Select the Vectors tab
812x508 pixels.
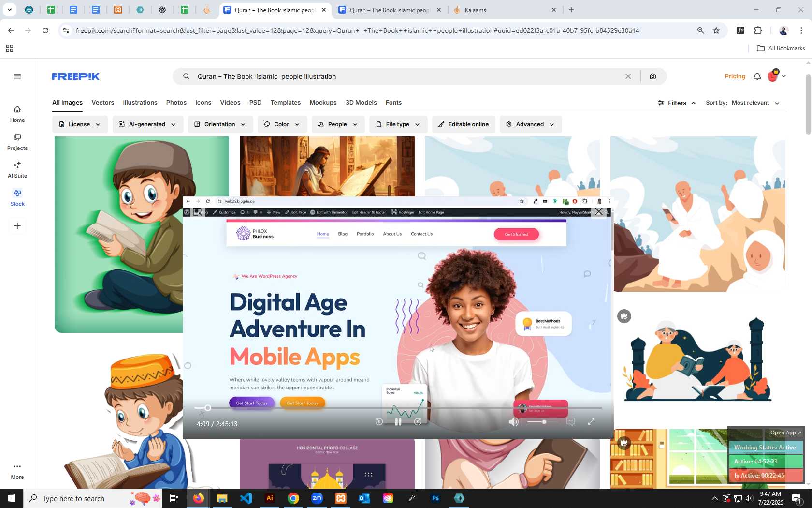(103, 103)
